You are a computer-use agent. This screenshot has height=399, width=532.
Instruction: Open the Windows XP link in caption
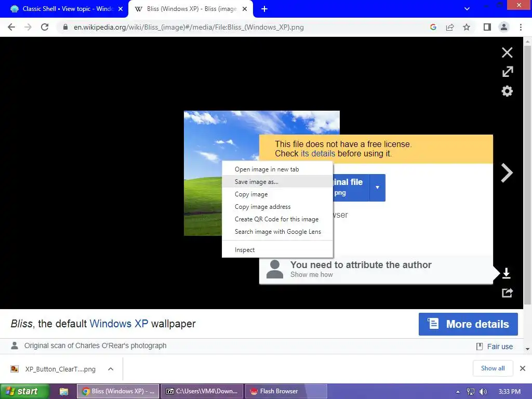119,324
